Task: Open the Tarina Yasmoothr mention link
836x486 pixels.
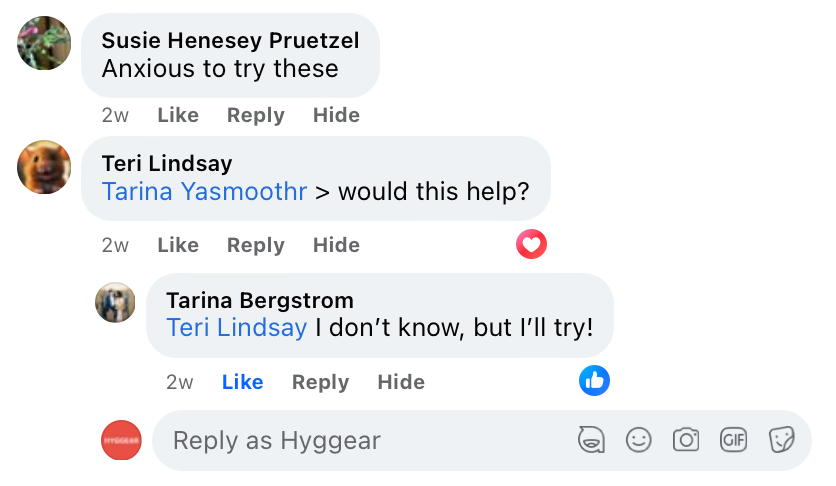Action: 204,192
